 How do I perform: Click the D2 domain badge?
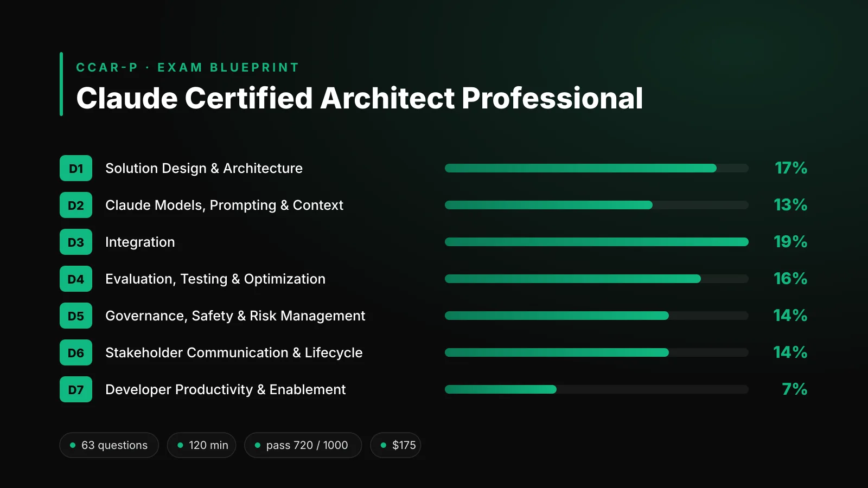tap(76, 205)
